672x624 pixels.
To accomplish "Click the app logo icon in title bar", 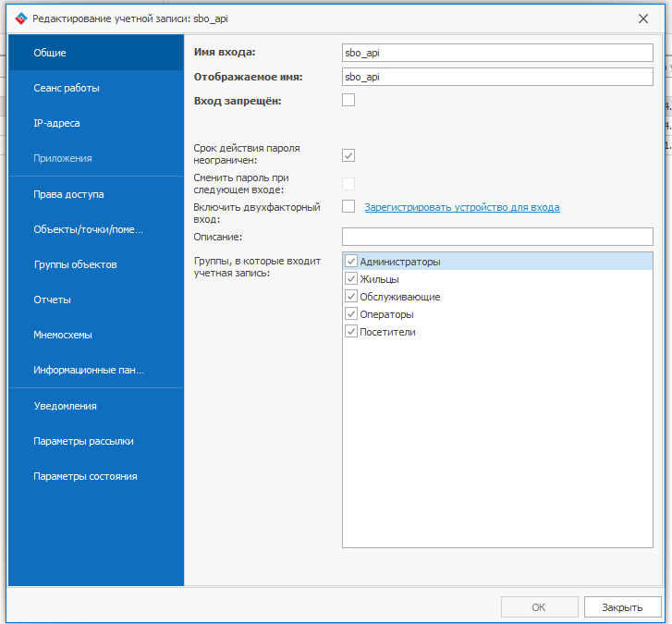I will tap(20, 18).
